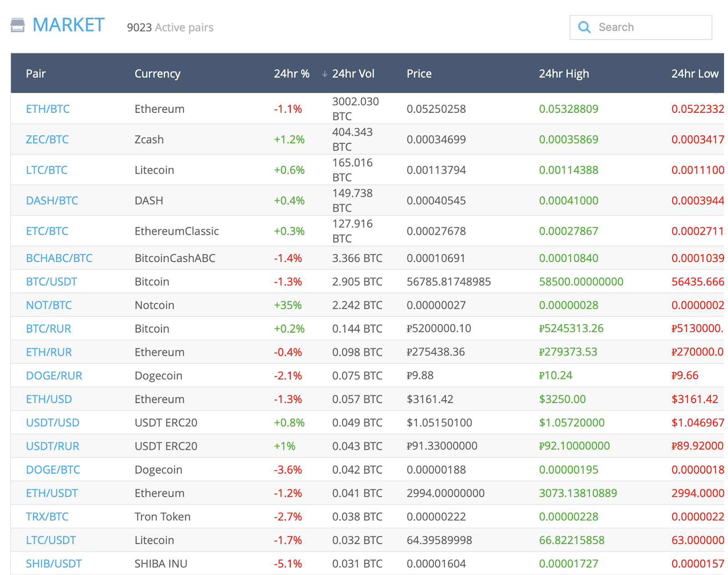The width and height of the screenshot is (728, 575).
Task: Sort by 24hr Vol column header
Action: (353, 74)
